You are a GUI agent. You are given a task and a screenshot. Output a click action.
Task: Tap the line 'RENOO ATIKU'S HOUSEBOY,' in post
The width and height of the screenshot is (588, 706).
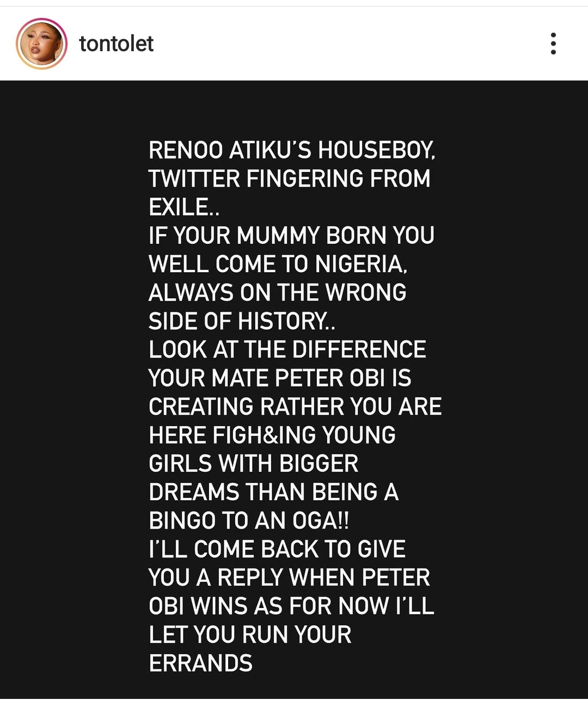coord(292,150)
